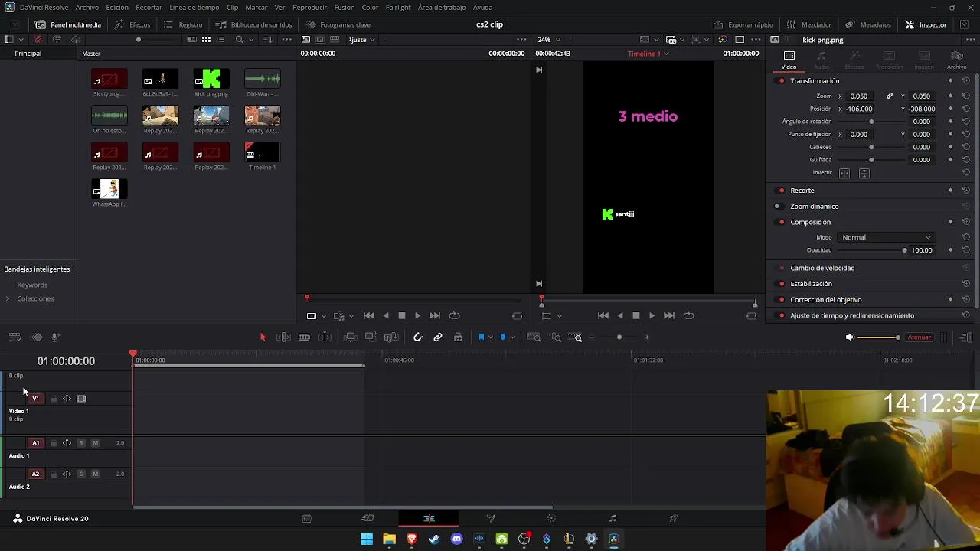
Task: Adjust the Ángulo de rotación slider
Action: click(871, 122)
